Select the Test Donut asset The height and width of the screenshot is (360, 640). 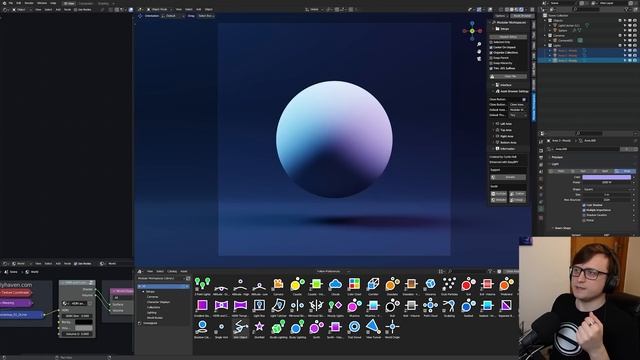[x=354, y=327]
